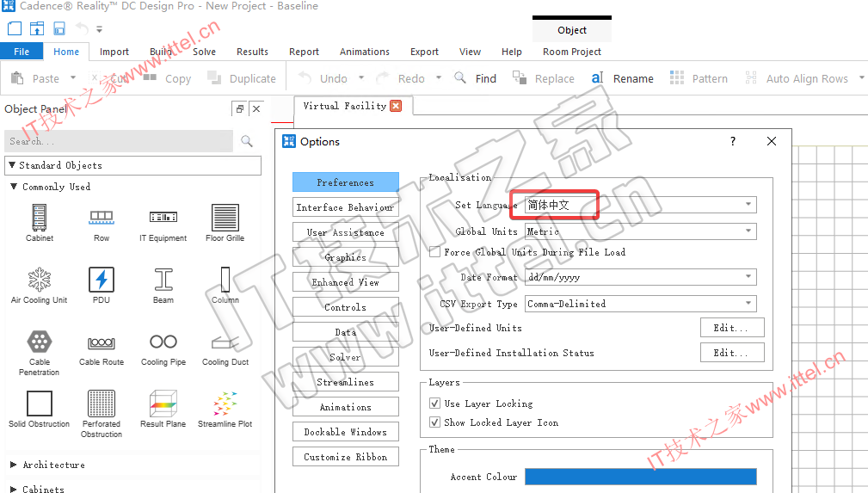Switch to the Solve ribbon tab

204,52
